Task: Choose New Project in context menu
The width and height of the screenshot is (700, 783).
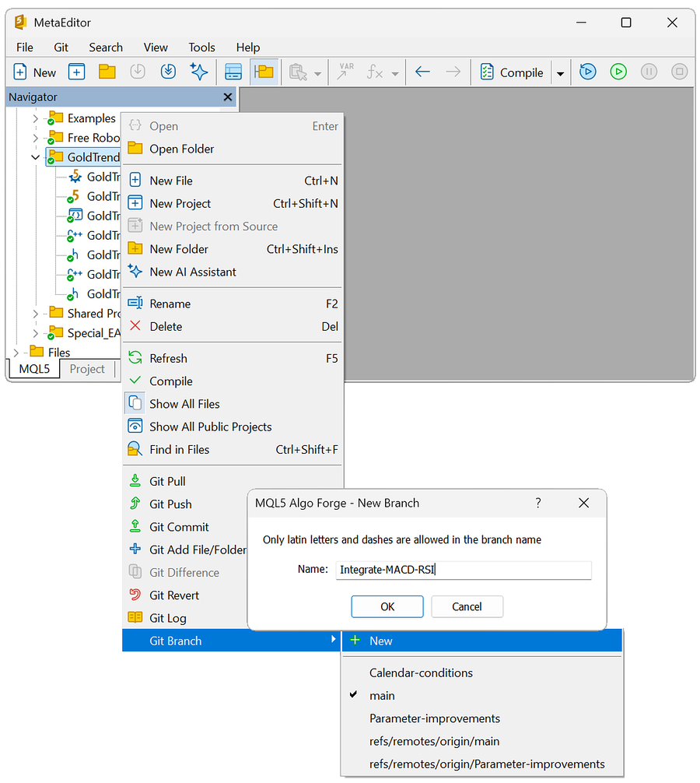Action: click(233, 204)
